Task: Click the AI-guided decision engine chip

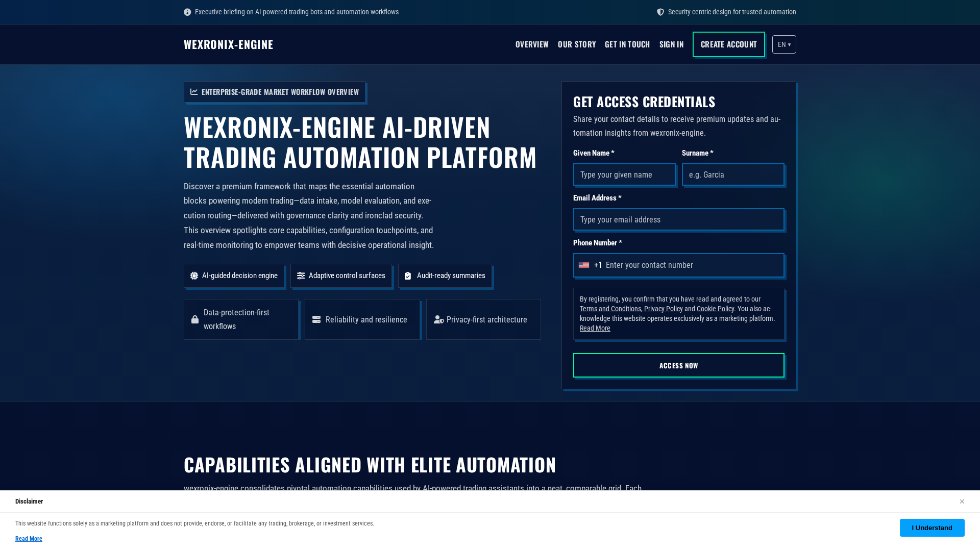Action: tap(234, 275)
